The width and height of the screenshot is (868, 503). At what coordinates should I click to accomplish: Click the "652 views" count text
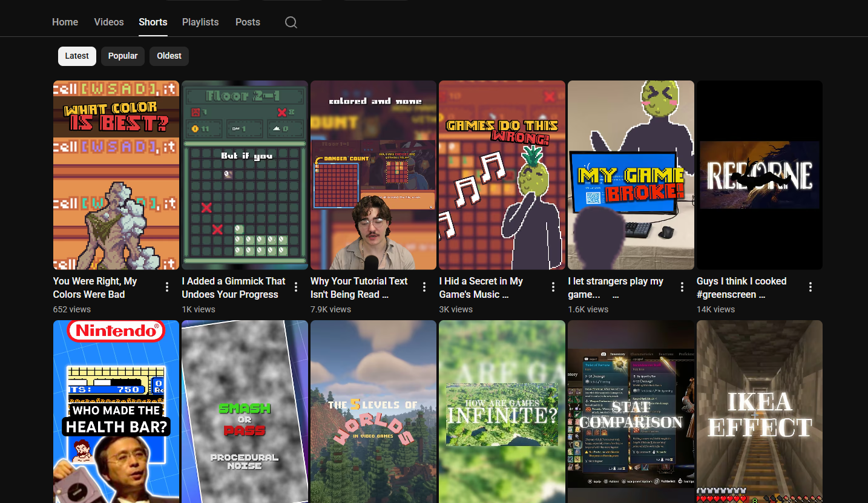72,309
